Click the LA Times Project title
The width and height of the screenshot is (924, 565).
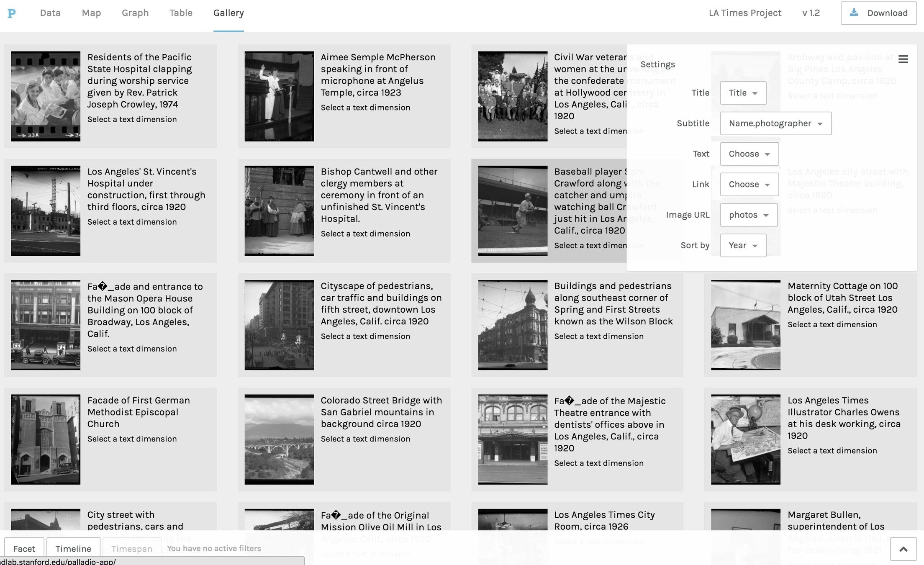745,13
